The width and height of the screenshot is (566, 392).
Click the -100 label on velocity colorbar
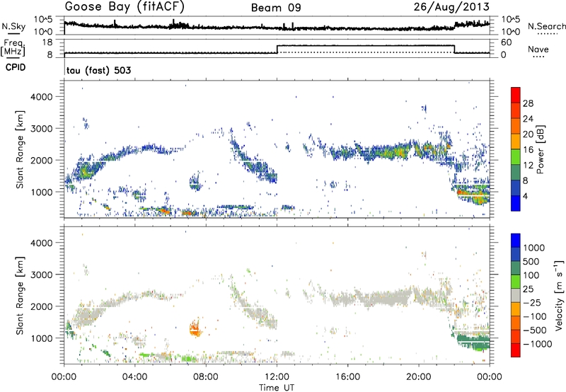pyautogui.click(x=535, y=316)
